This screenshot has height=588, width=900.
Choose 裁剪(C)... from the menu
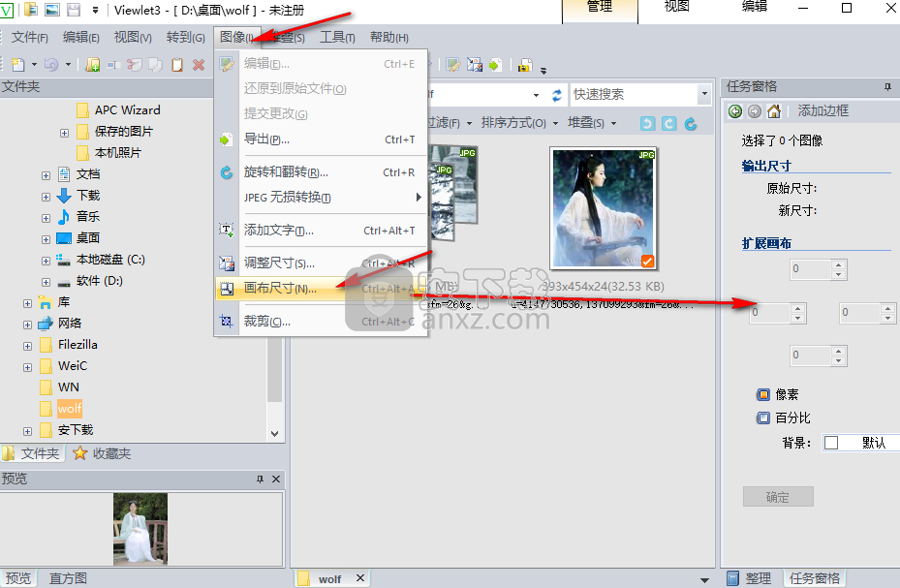322,322
